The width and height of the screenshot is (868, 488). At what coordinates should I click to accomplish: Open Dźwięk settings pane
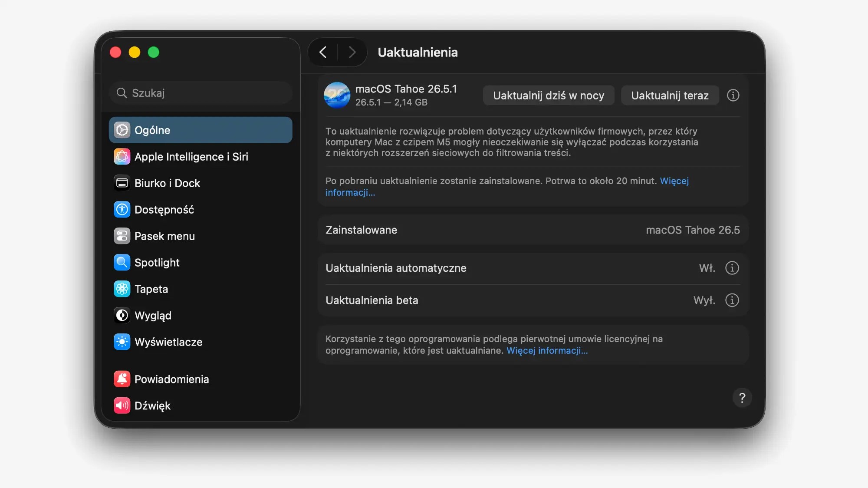pyautogui.click(x=201, y=406)
